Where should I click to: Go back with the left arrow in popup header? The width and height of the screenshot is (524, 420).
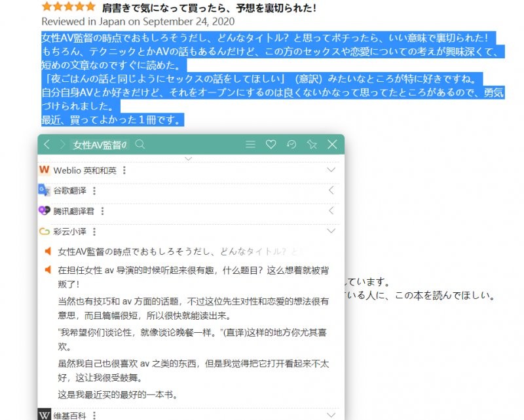tap(47, 145)
